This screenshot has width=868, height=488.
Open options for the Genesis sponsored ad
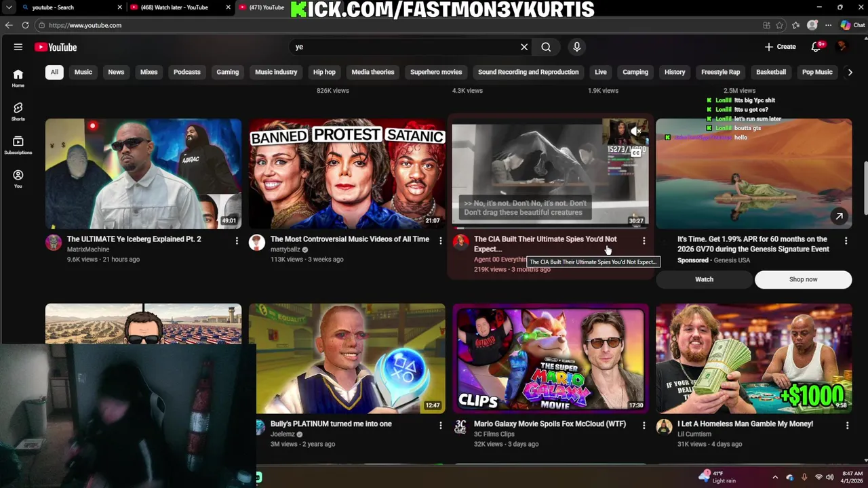(846, 241)
